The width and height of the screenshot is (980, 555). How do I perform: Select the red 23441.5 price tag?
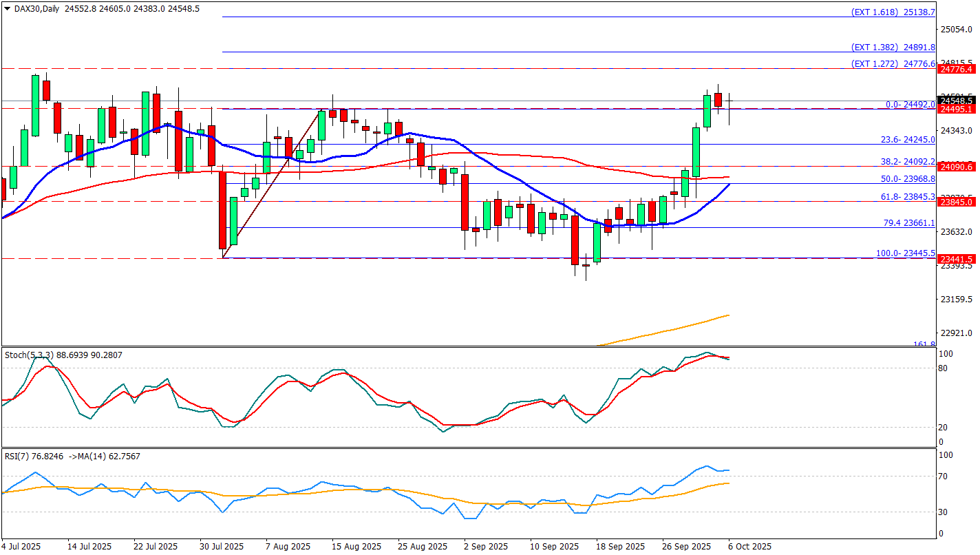coord(957,259)
